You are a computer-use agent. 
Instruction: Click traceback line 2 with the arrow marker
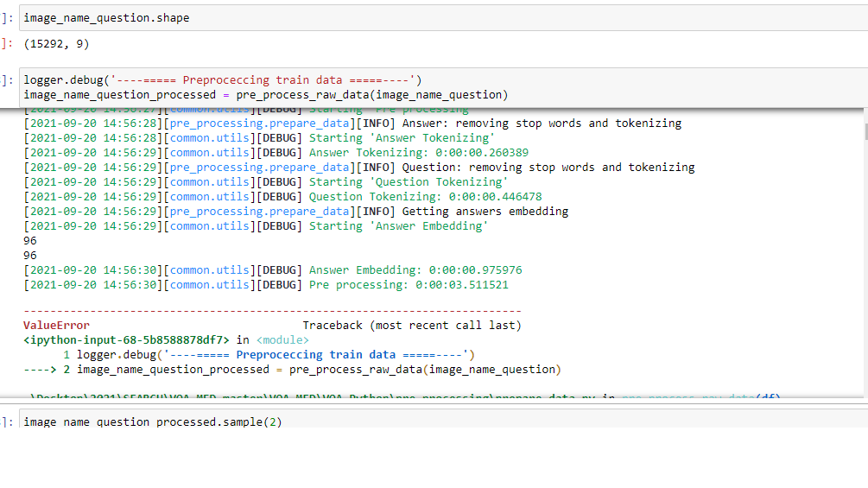[x=292, y=370]
